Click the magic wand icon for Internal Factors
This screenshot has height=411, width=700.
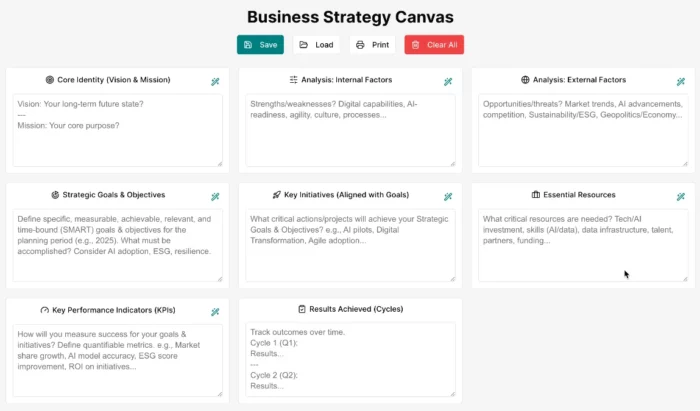click(448, 81)
